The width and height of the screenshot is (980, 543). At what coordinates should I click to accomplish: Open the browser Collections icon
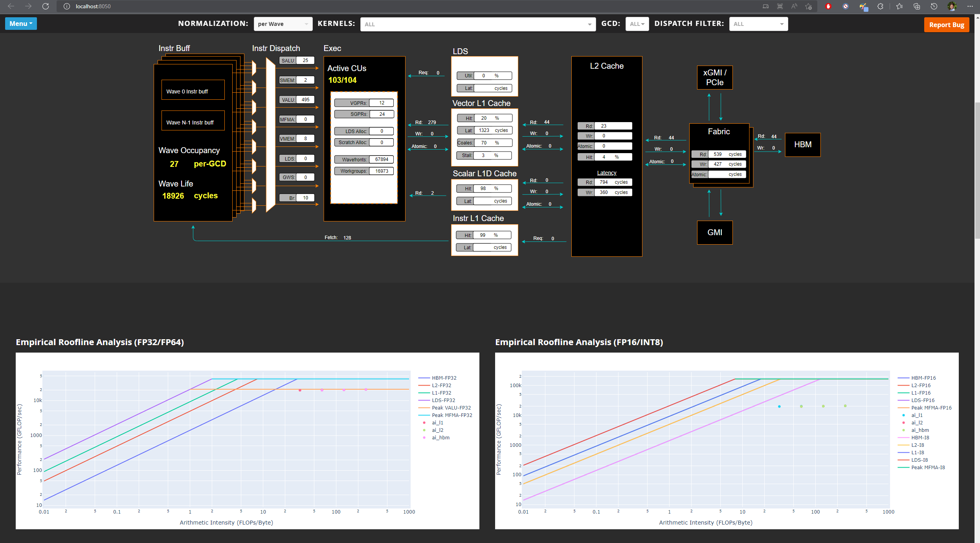click(917, 6)
